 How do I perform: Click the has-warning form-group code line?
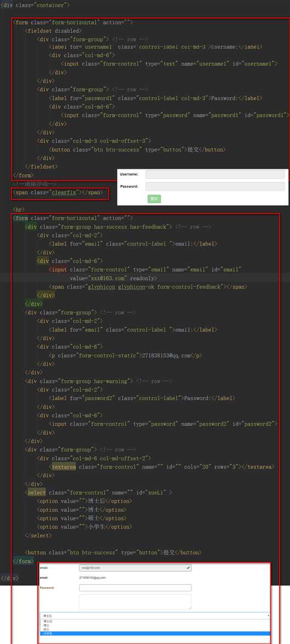(98, 381)
